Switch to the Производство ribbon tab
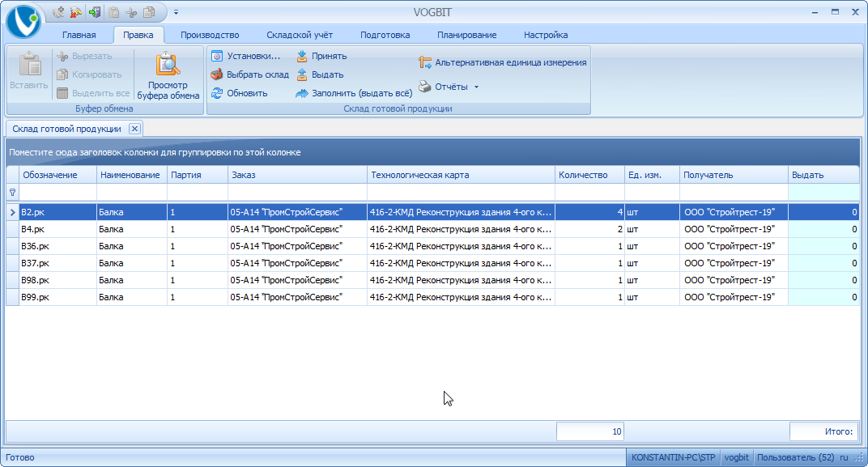 click(x=210, y=35)
